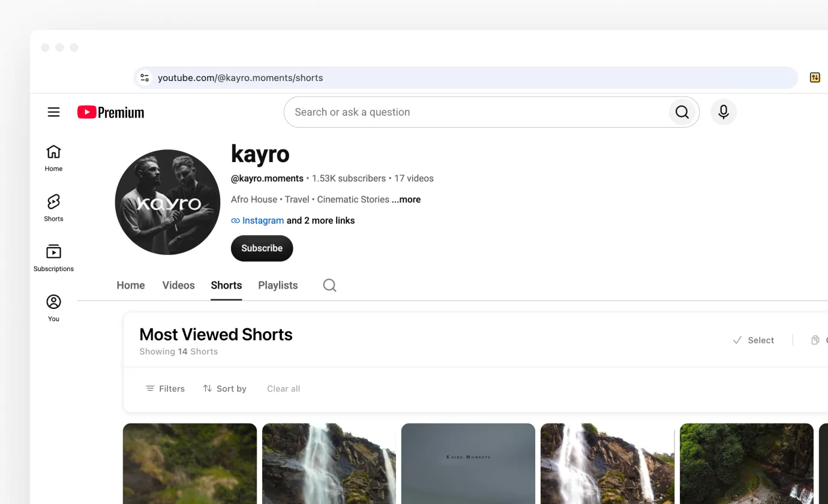Screen dimensions: 828x504
Task: Click the search magnifier button
Action: 682,112
